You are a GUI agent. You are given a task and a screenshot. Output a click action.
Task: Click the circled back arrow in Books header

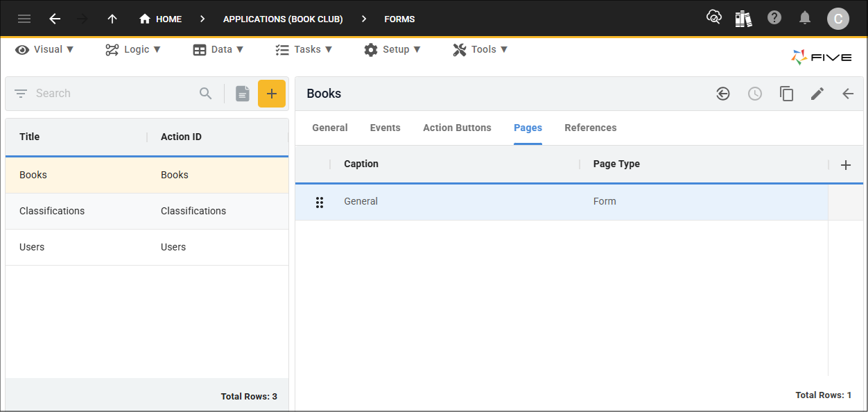[723, 94]
